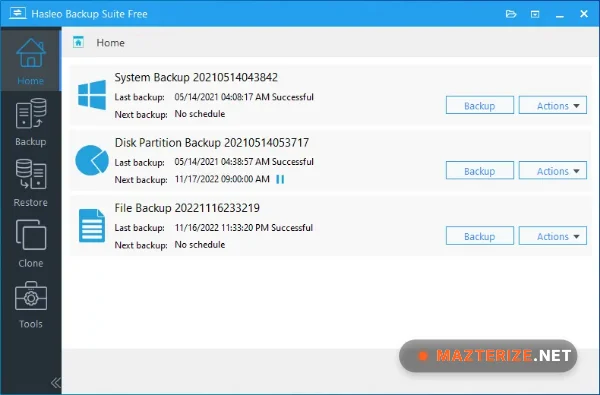Click next backup time 11/17/2022 09:00:00 AM
The image size is (600, 395).
[x=222, y=179]
